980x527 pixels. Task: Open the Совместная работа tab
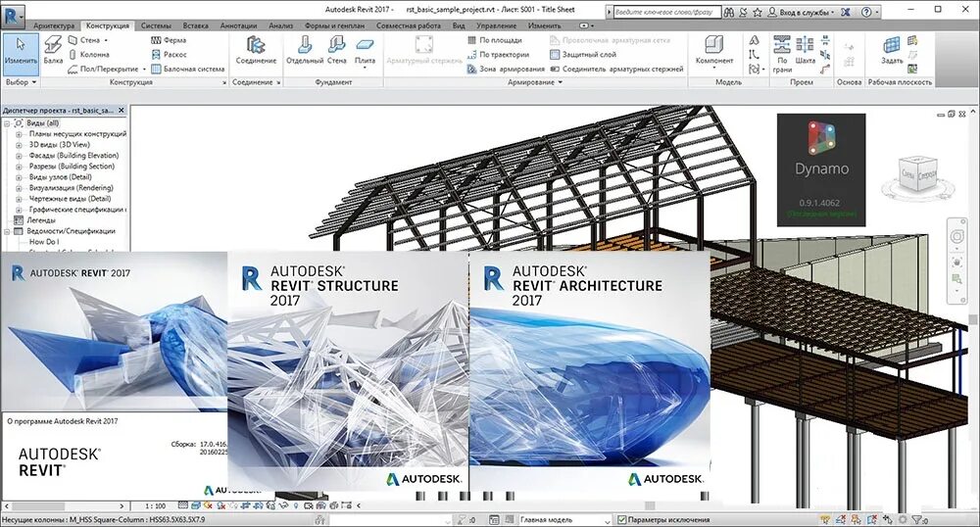coord(408,25)
